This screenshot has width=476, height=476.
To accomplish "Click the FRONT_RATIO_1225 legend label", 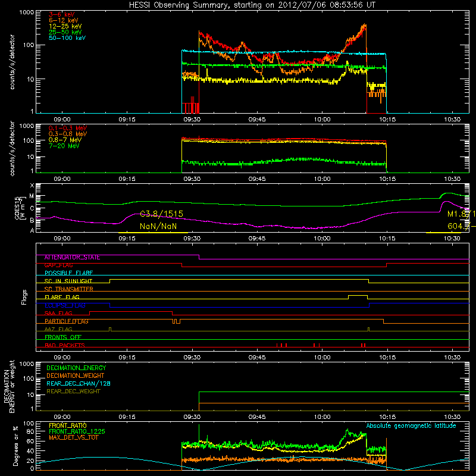I will click(77, 431).
